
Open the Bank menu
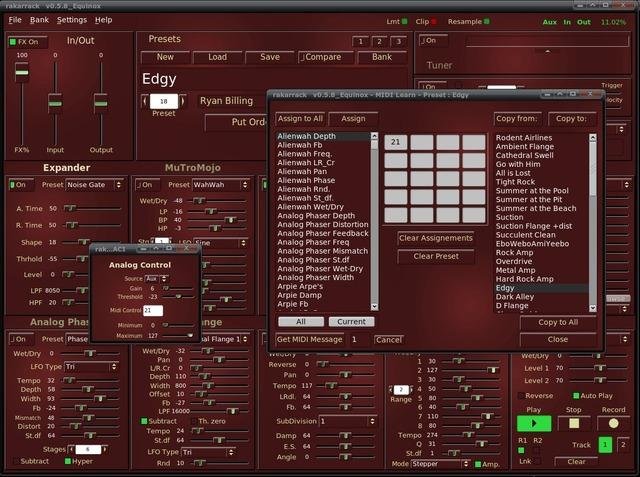coord(39,20)
